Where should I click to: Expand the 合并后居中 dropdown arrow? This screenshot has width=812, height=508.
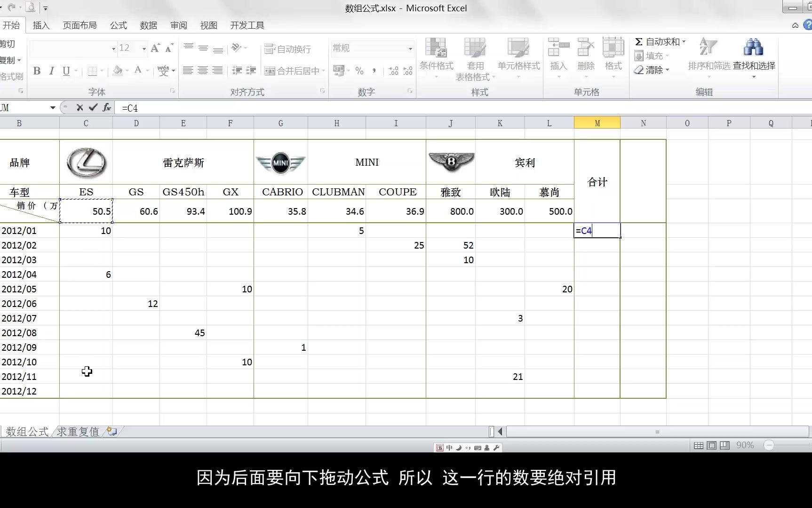click(323, 71)
